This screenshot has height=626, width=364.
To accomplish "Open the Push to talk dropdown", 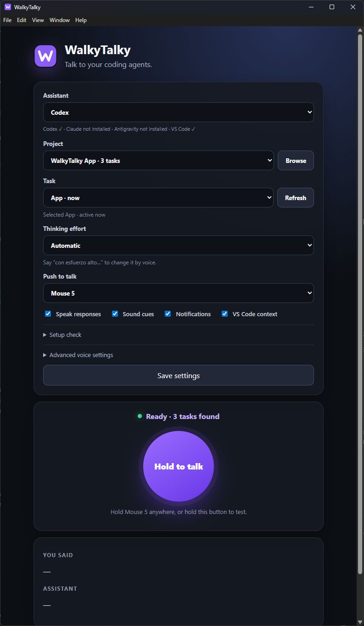I will coord(179,293).
